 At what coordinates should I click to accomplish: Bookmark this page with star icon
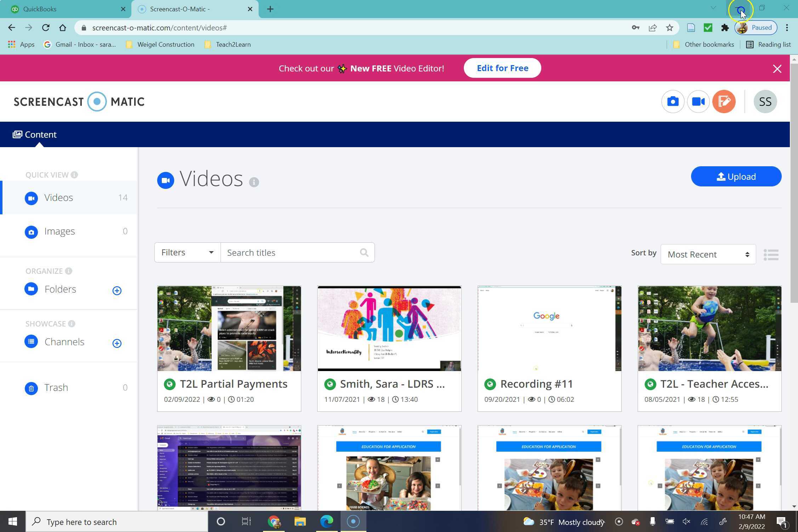click(669, 28)
